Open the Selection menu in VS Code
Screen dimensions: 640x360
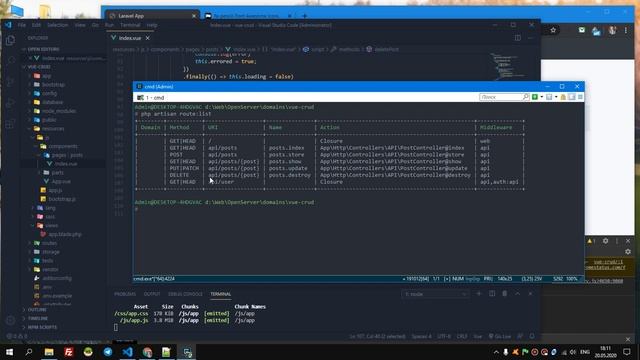[x=58, y=25]
